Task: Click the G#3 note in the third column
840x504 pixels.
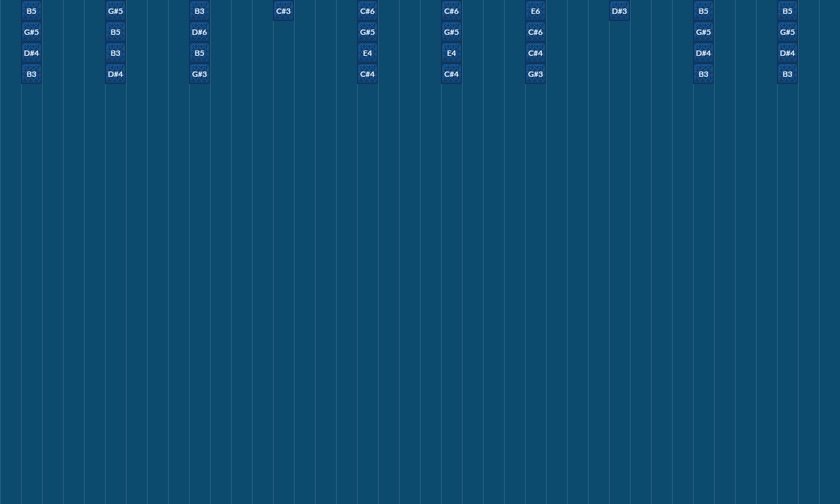Action: pyautogui.click(x=199, y=73)
